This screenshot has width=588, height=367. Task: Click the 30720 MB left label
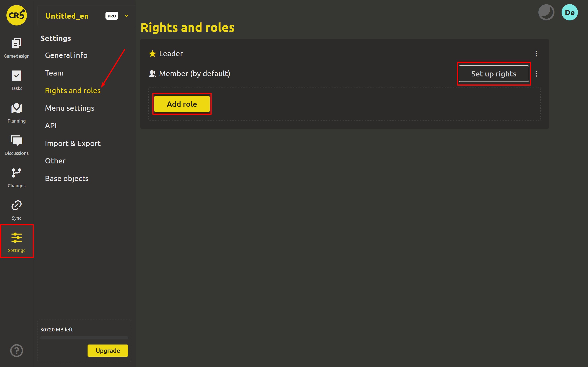(56, 330)
